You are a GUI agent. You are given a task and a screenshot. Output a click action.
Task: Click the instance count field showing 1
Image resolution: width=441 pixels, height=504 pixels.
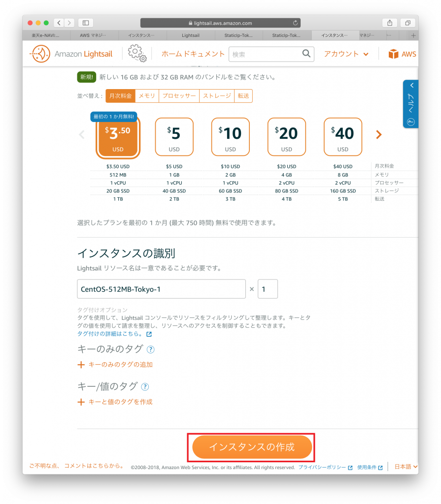[268, 289]
